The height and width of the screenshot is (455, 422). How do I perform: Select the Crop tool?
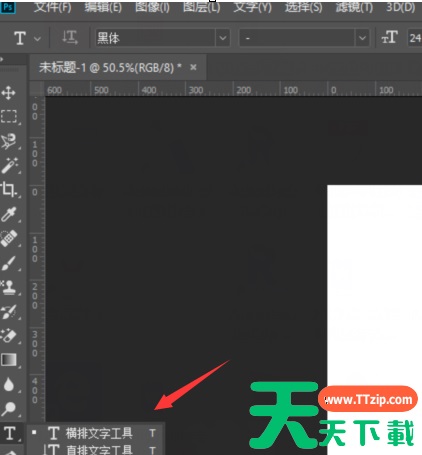pyautogui.click(x=9, y=189)
